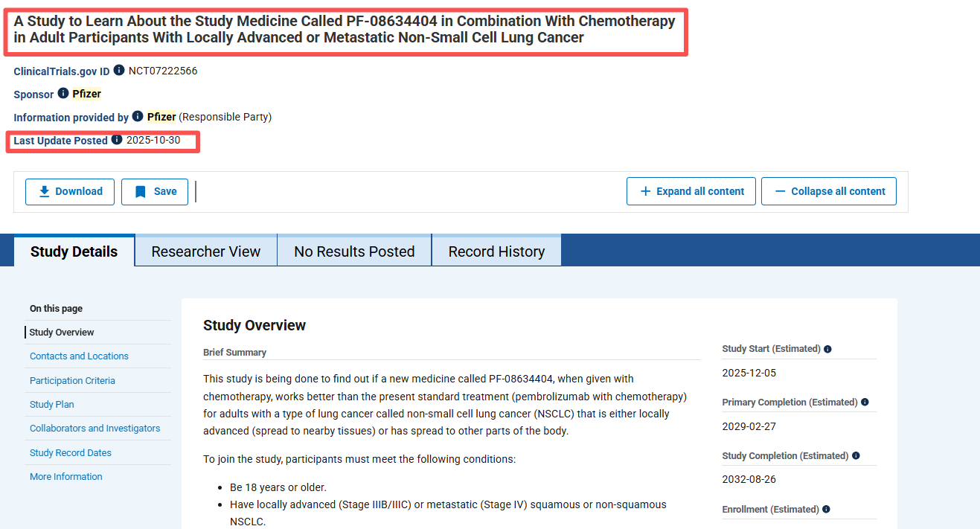Click info icon next to Primary Completion (Estimated)
The height and width of the screenshot is (529, 980).
[x=864, y=403]
